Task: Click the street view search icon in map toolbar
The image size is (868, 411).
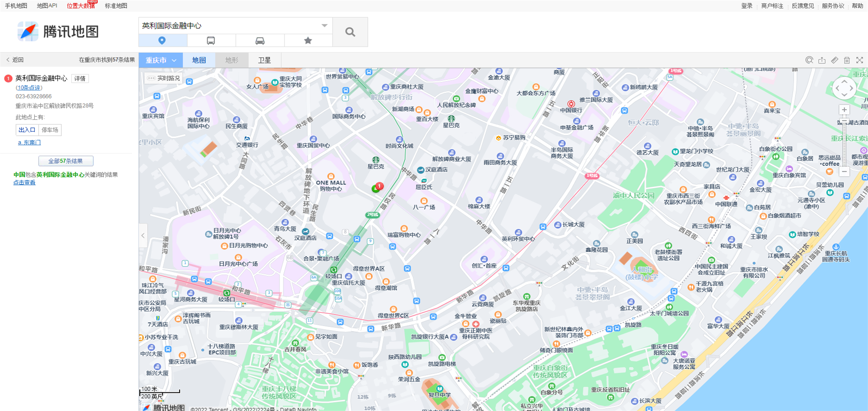Action: [x=809, y=60]
